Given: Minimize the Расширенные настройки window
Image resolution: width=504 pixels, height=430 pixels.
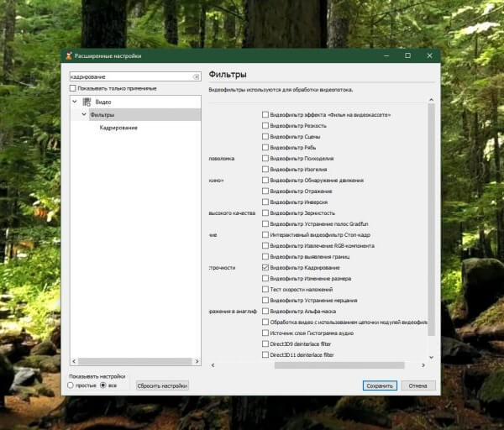Looking at the screenshot, I should pos(383,55).
